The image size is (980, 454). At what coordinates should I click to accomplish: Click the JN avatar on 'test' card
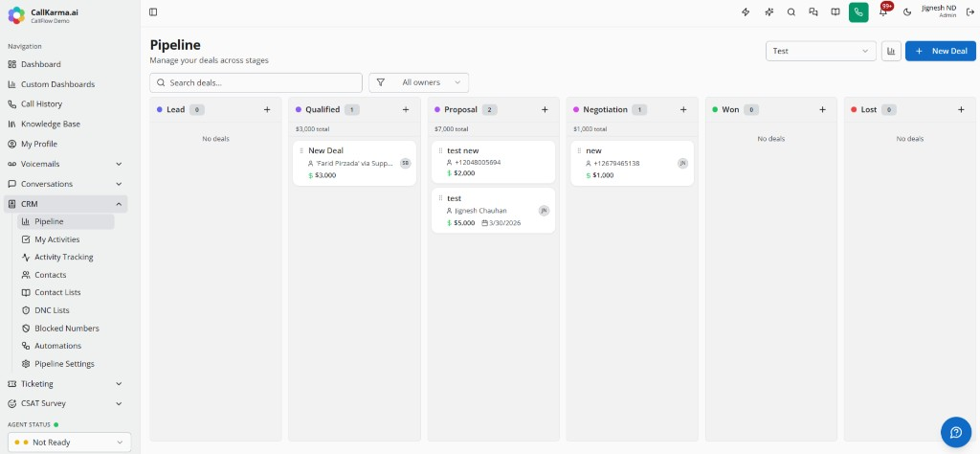click(544, 211)
